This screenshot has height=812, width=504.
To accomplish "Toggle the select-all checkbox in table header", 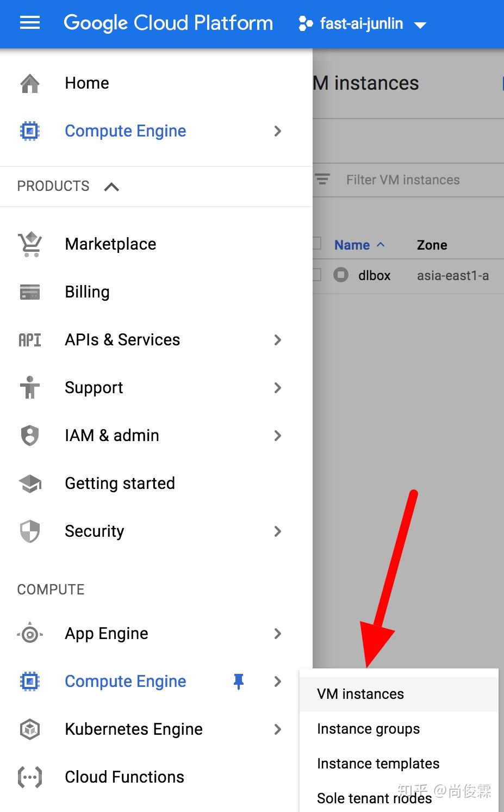I will point(316,244).
